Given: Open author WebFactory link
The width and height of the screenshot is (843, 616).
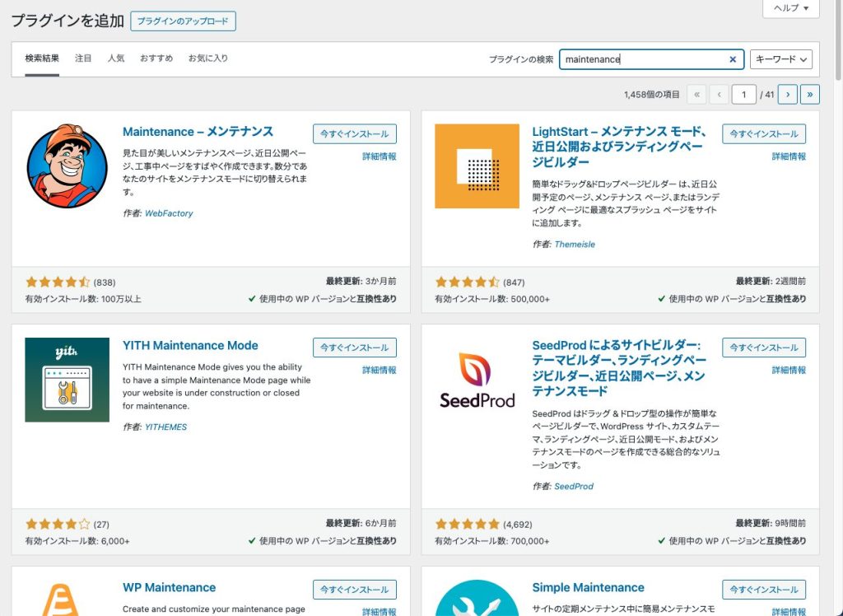Looking at the screenshot, I should (x=169, y=213).
